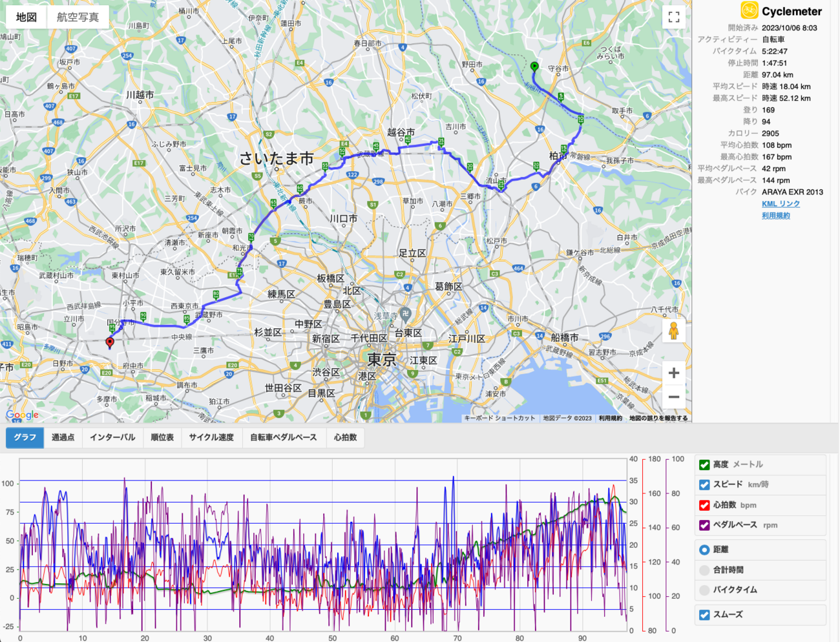Viewport: 840px width, 642px height.
Task: Switch map to 航空写真 view
Action: click(78, 17)
